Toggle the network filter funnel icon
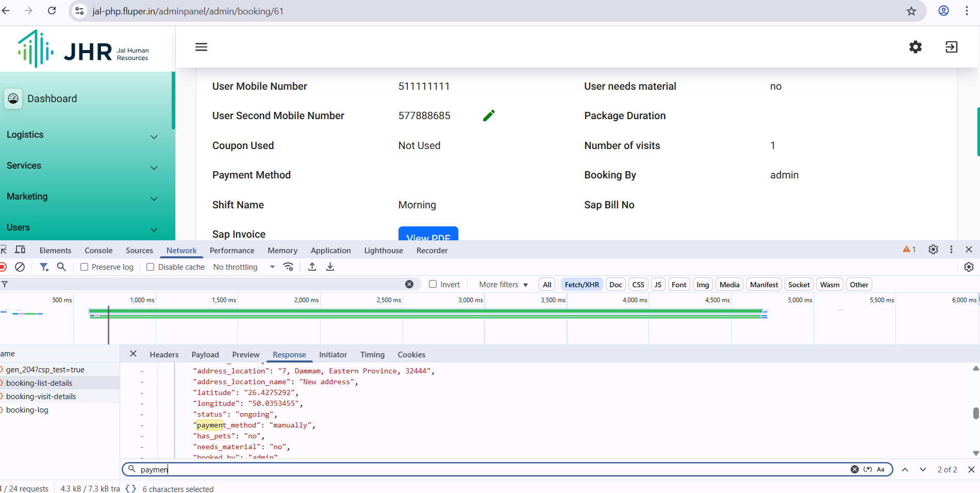This screenshot has height=493, width=980. [x=44, y=267]
